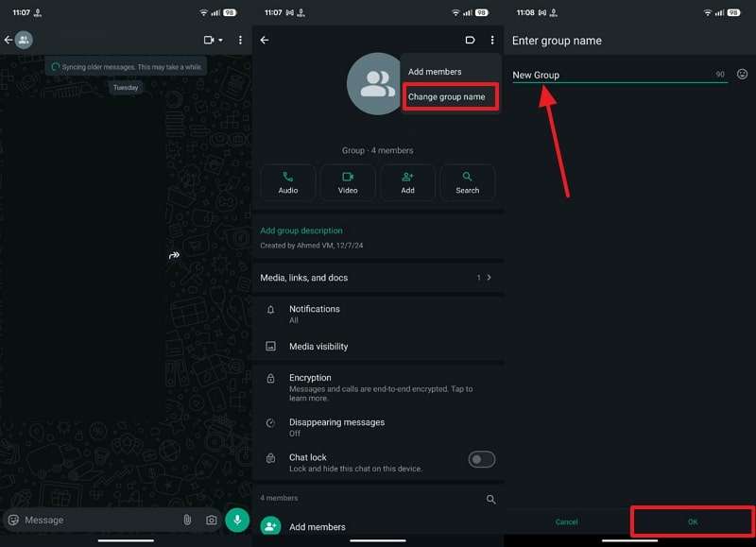Toggle the Chat lock switch
This screenshot has width=756, height=547.
[482, 459]
